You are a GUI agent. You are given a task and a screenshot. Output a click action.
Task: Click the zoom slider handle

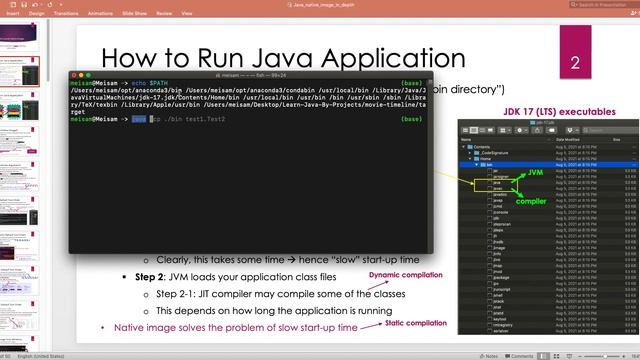(x=605, y=356)
